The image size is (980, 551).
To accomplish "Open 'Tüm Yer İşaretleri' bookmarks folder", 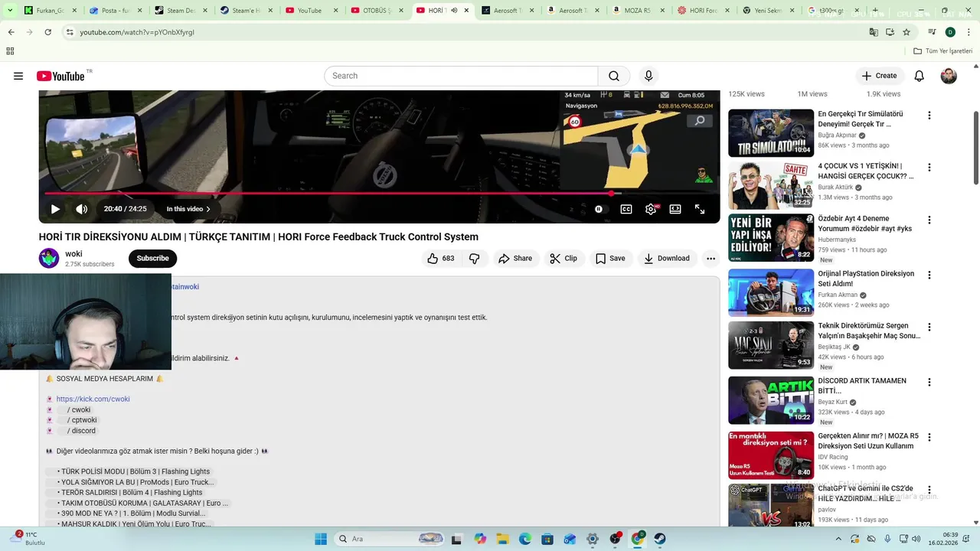I will (943, 51).
